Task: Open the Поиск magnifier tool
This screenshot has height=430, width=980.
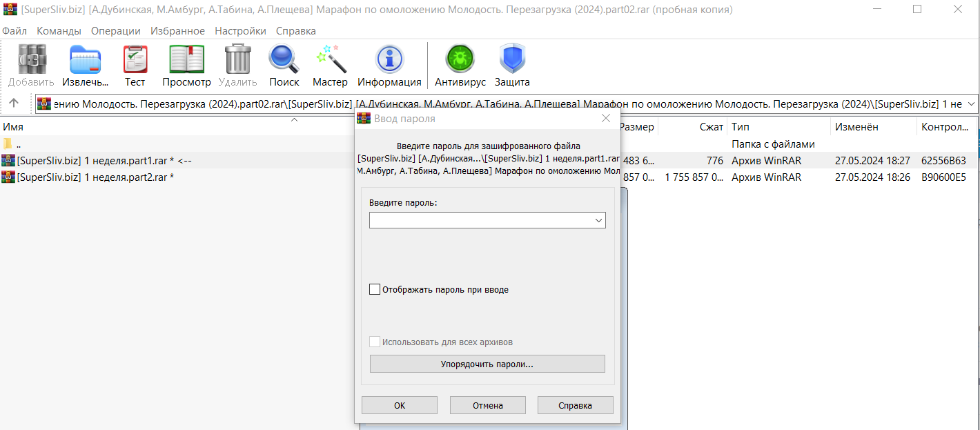Action: point(284,59)
